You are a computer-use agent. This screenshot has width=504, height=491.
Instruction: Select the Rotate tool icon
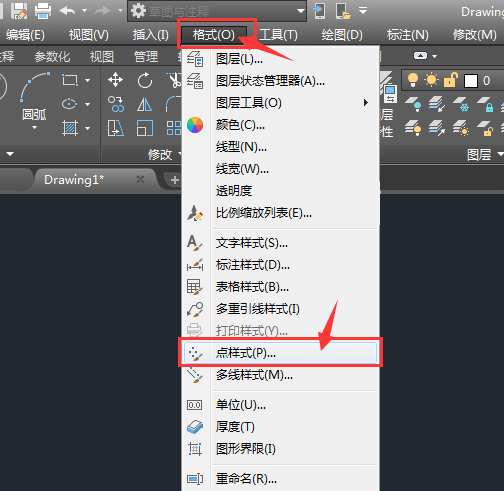coord(145,80)
